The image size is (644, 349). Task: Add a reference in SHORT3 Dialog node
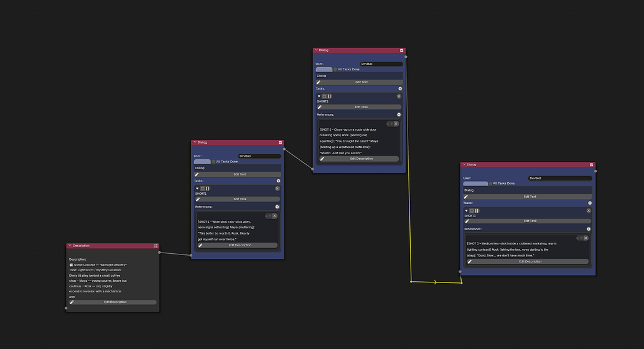[589, 229]
